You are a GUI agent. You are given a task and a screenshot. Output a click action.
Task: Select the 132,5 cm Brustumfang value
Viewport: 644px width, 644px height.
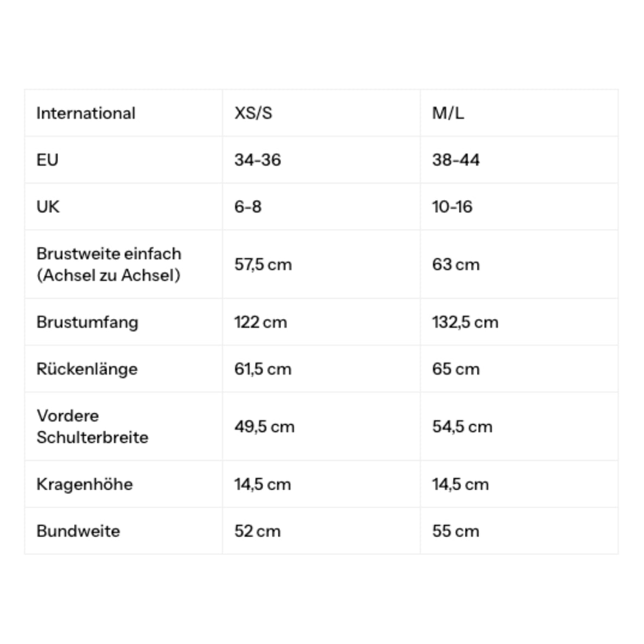(465, 322)
